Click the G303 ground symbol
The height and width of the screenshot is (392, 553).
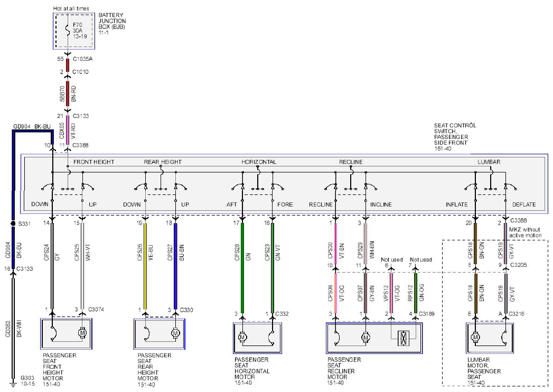(x=13, y=384)
